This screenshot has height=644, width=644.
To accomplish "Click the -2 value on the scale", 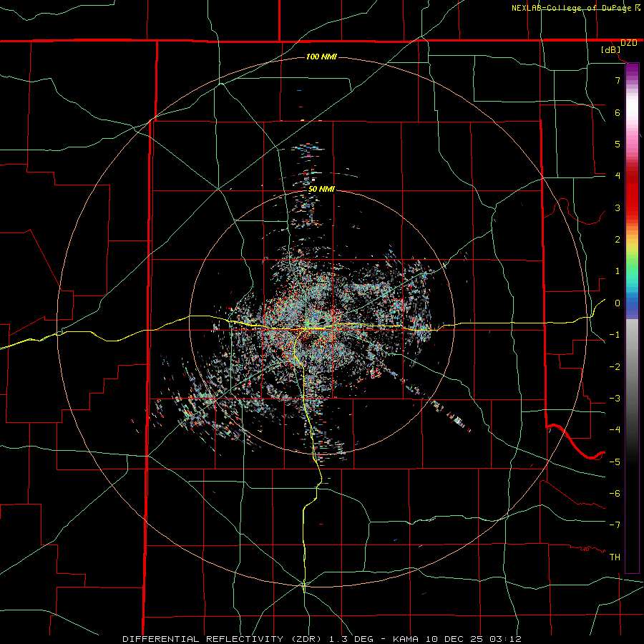I will [615, 367].
